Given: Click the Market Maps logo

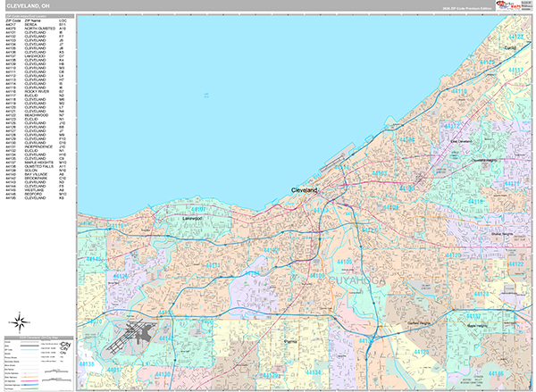Looking at the screenshot, I should pyautogui.click(x=508, y=5).
